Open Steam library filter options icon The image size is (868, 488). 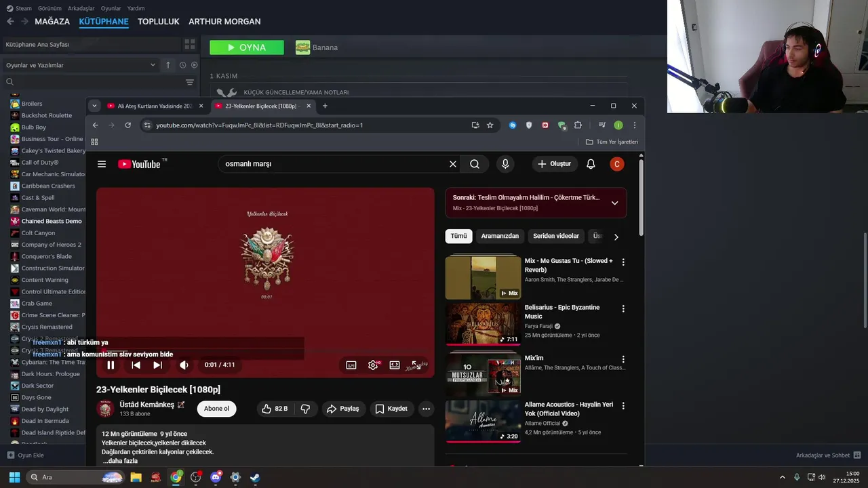(x=190, y=82)
